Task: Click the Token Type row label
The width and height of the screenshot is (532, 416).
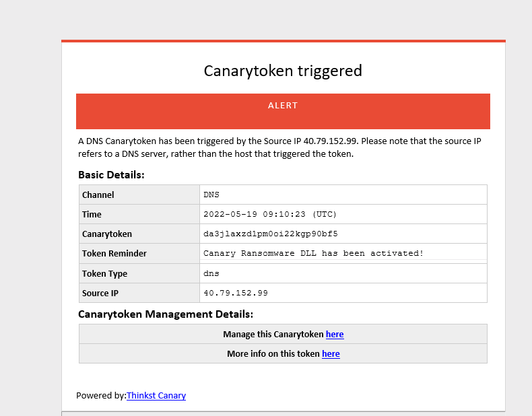Action: [104, 273]
